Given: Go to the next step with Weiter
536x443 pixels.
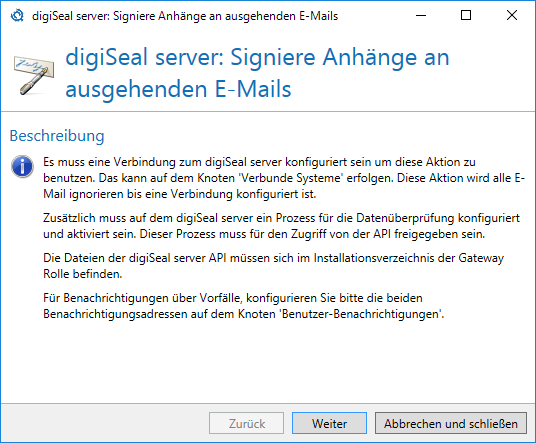Looking at the screenshot, I should [x=329, y=423].
